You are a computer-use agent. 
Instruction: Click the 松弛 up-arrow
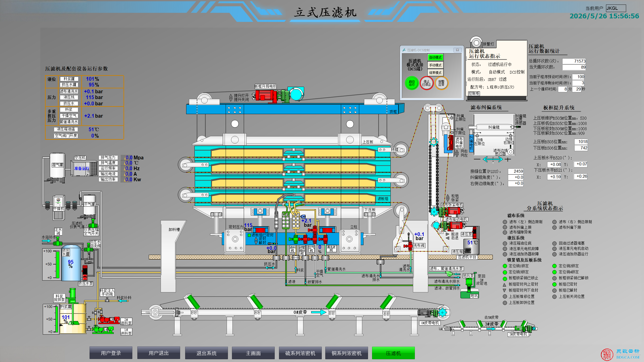[x=448, y=196]
